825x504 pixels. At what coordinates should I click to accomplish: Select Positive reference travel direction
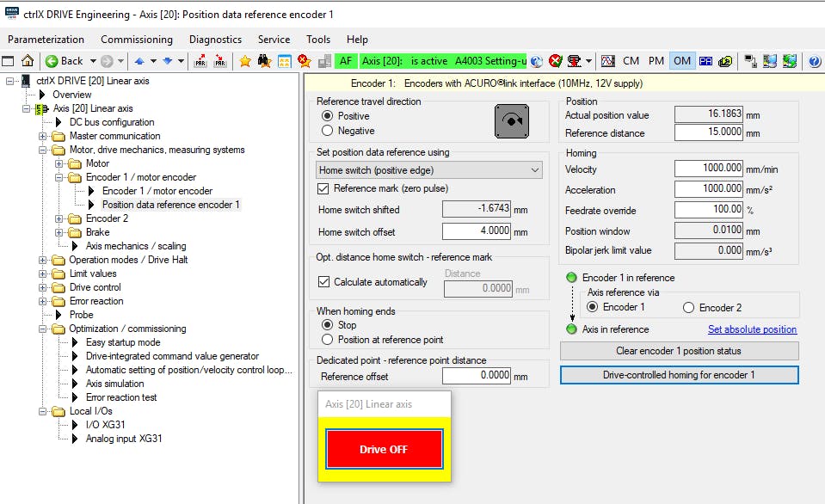327,116
